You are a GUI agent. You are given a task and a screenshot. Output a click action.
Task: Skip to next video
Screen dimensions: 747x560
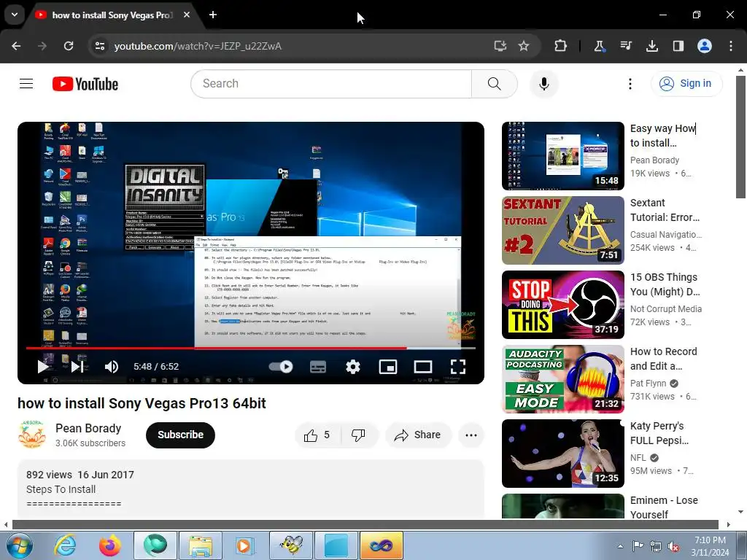77,366
